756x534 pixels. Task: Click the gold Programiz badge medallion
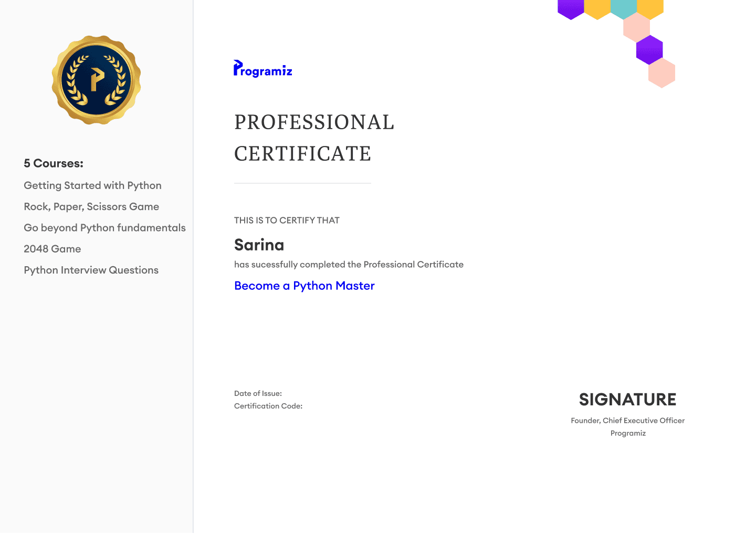96,80
